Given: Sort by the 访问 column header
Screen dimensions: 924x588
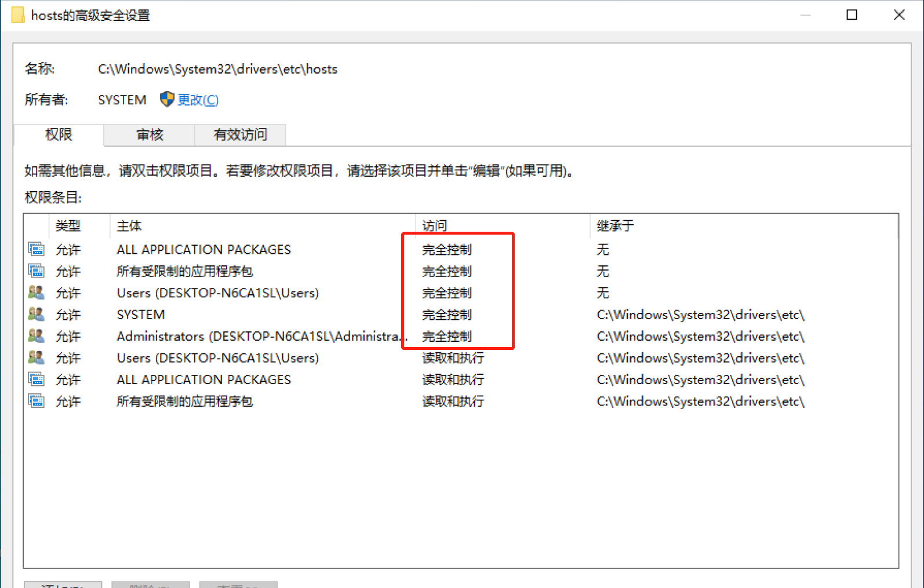Looking at the screenshot, I should (434, 225).
